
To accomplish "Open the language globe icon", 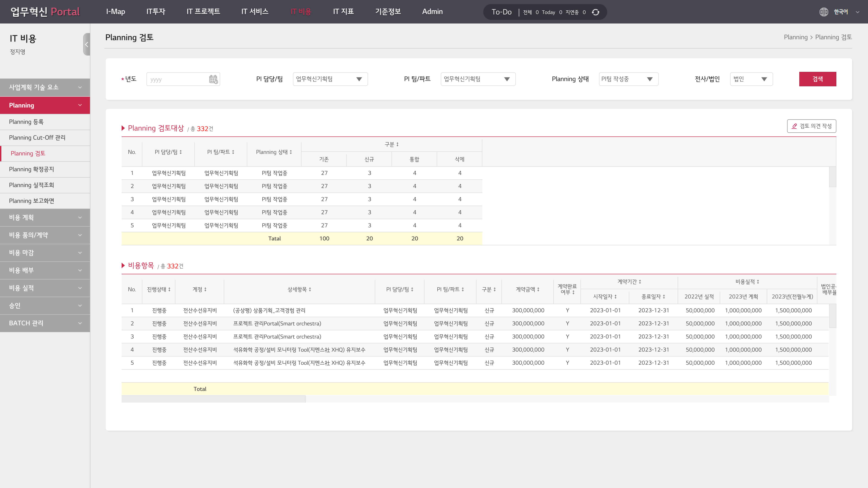I will click(x=823, y=12).
